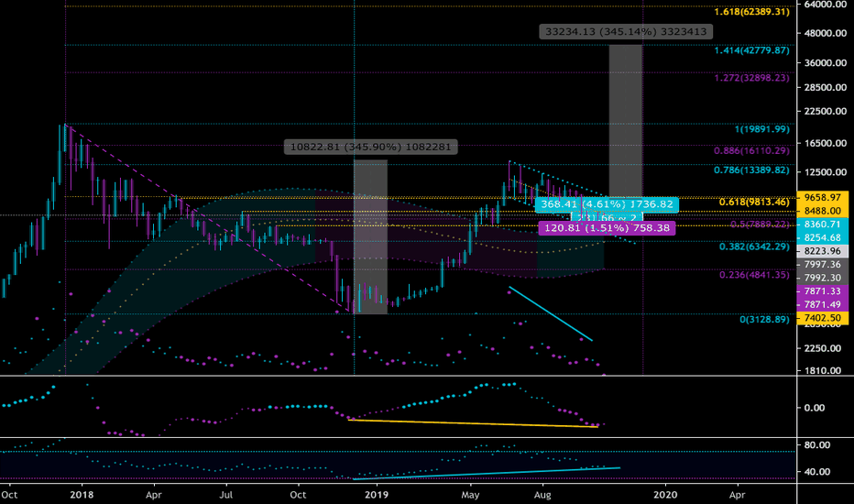Click the 0.00 oscillator scale value
Viewport: 854px width, 504px height.
tap(815, 408)
